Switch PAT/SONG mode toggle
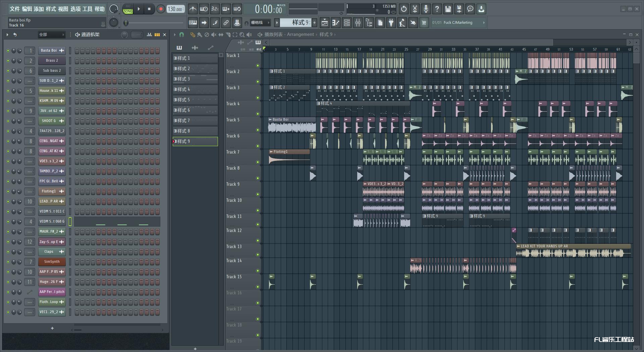This screenshot has height=352, width=644. pyautogui.click(x=128, y=9)
